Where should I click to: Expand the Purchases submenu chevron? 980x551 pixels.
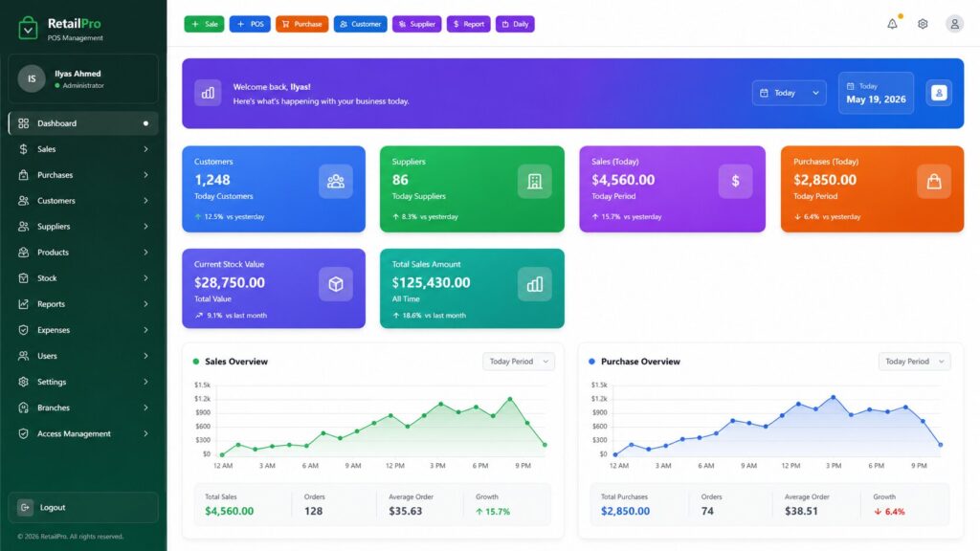145,175
